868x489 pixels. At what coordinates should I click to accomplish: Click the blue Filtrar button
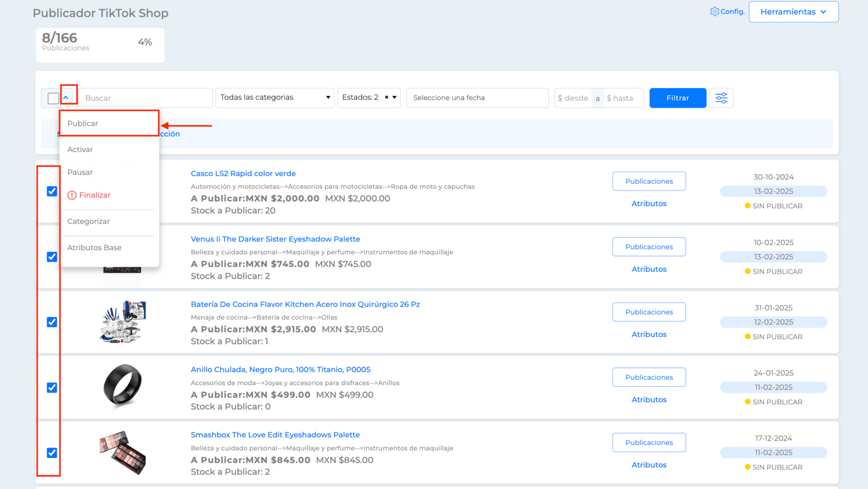click(678, 98)
